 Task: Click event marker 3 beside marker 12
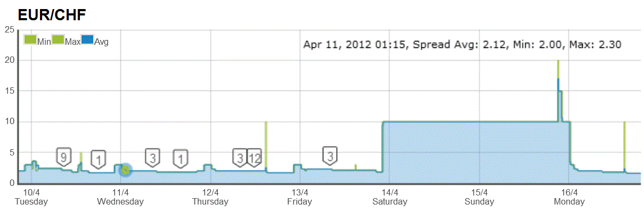[x=240, y=158]
